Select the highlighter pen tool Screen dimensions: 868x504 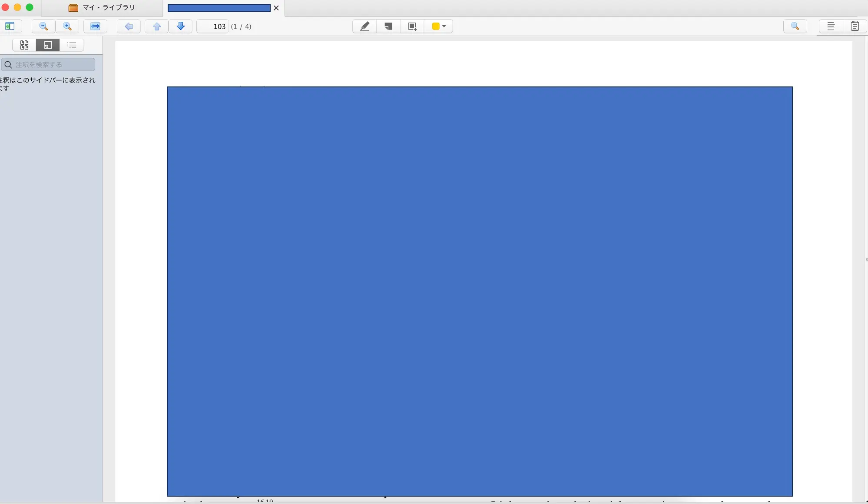click(x=364, y=27)
